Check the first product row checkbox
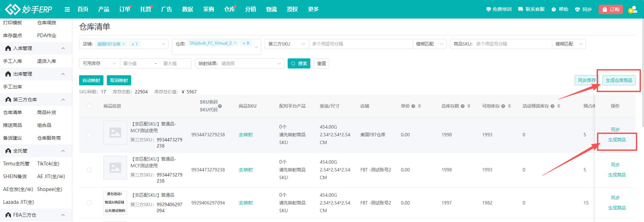Image resolution: width=644 pixels, height=222 pixels. [89, 135]
